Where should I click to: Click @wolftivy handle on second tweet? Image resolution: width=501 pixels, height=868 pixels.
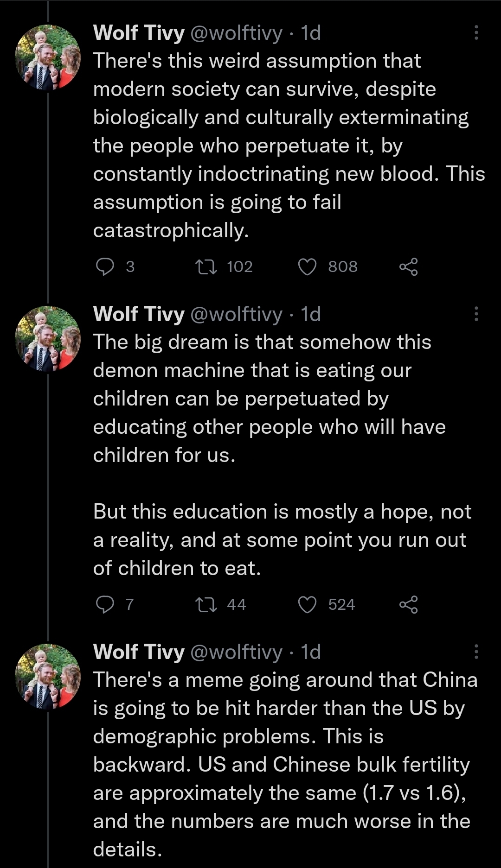(236, 314)
